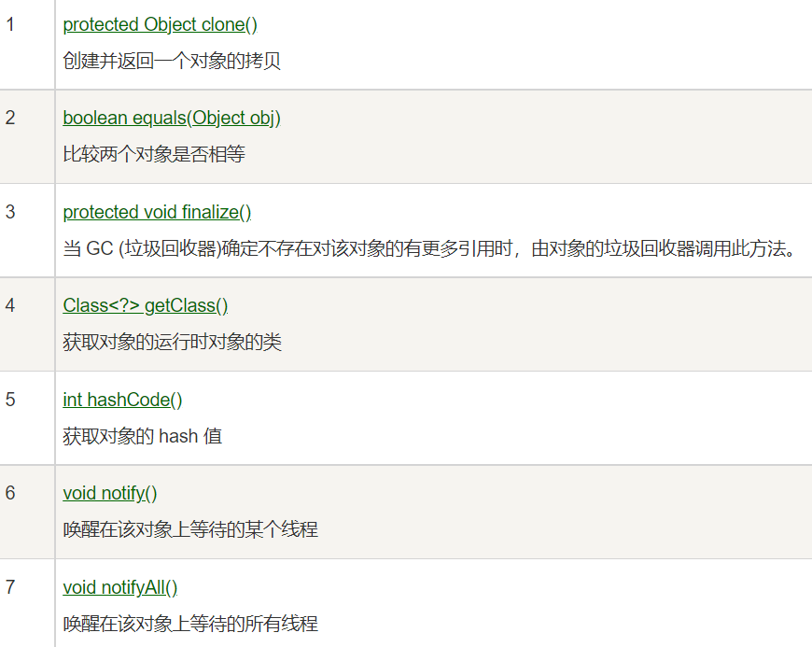This screenshot has height=647, width=812.
Task: Open the protected void finalize() method link
Action: 157,212
